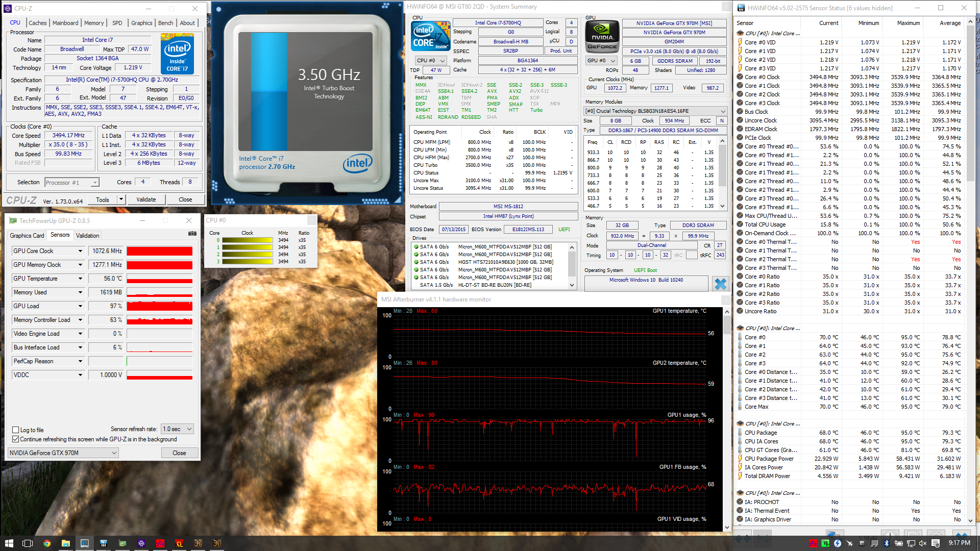Open the CPU-Z Tools arrow dropdown

121,199
